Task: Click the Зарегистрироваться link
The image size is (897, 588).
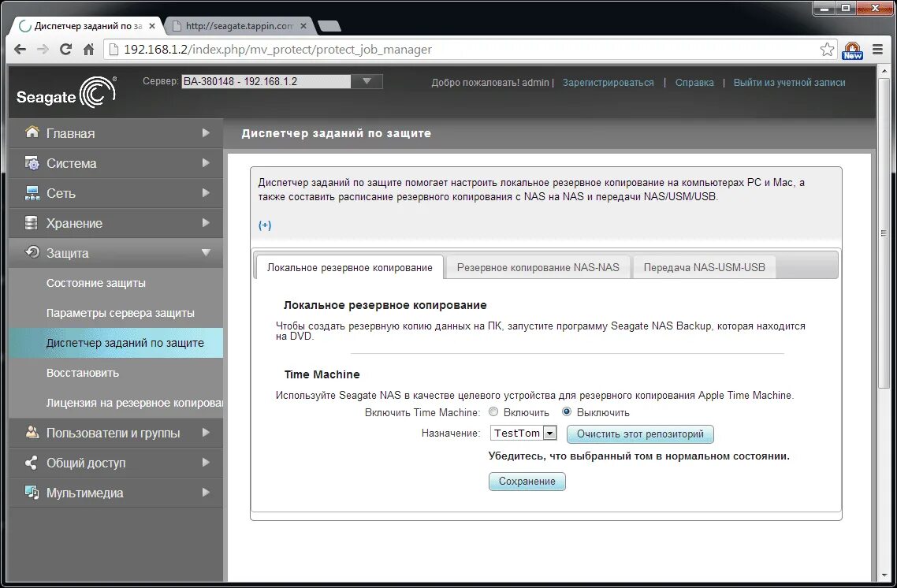Action: pos(608,82)
